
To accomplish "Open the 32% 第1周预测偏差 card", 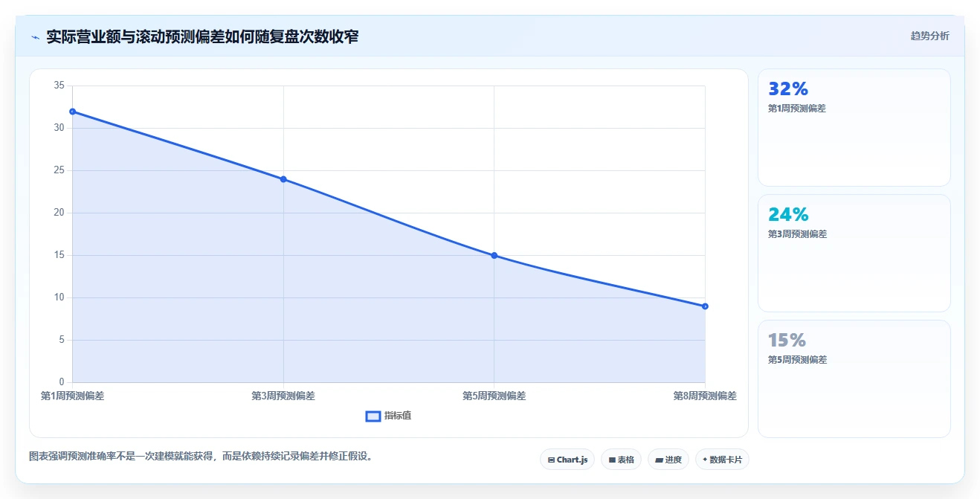I will click(x=854, y=127).
